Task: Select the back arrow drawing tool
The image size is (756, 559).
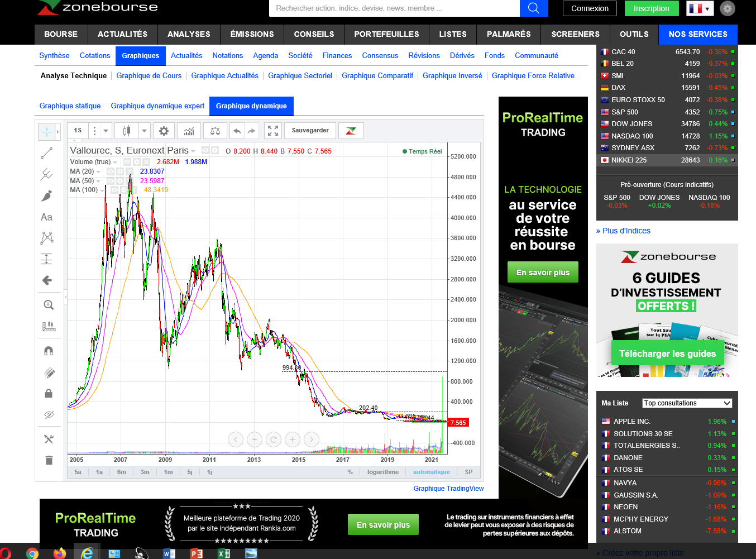Action: [x=47, y=280]
